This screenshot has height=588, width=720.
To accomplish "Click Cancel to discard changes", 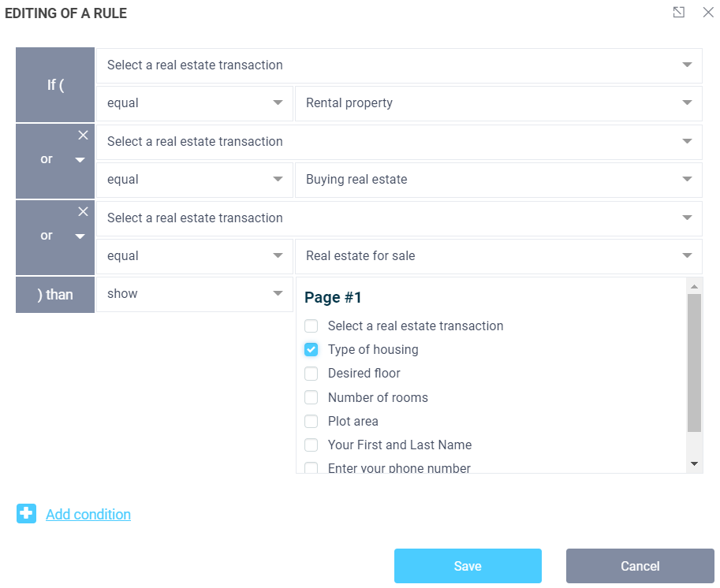I will tap(640, 566).
